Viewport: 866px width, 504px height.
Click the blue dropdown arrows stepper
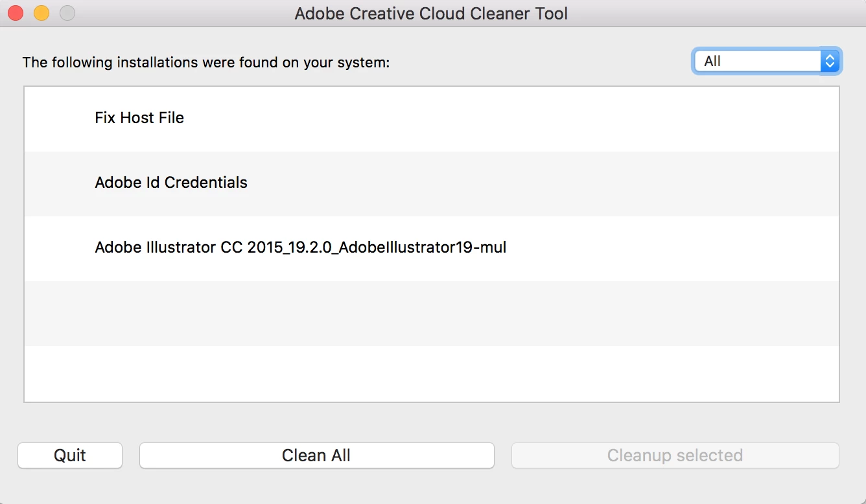pyautogui.click(x=830, y=62)
